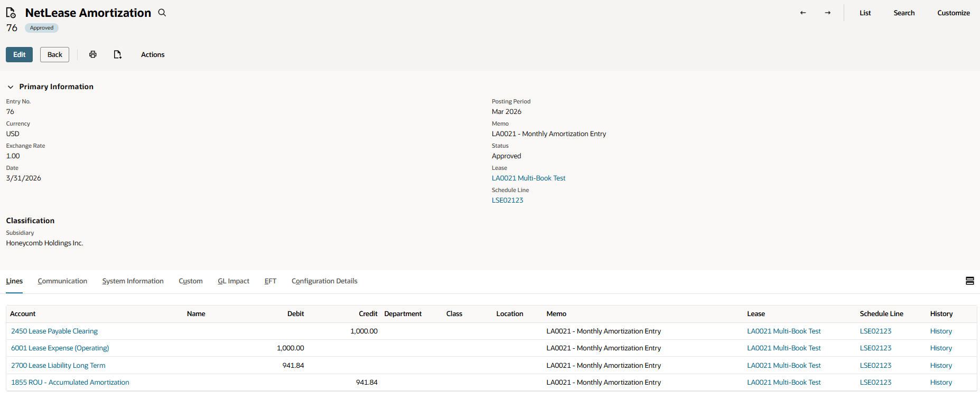The image size is (980, 400).
Task: Open the System Information tab
Action: [133, 281]
